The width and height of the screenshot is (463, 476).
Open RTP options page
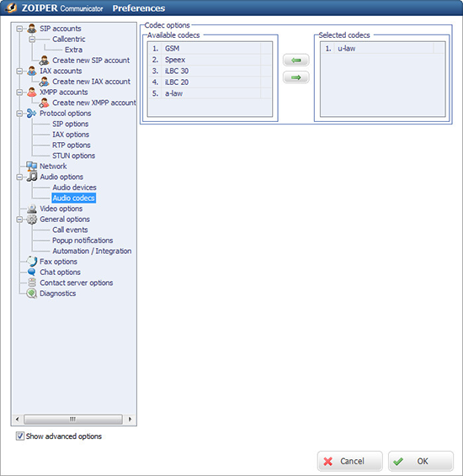72,145
